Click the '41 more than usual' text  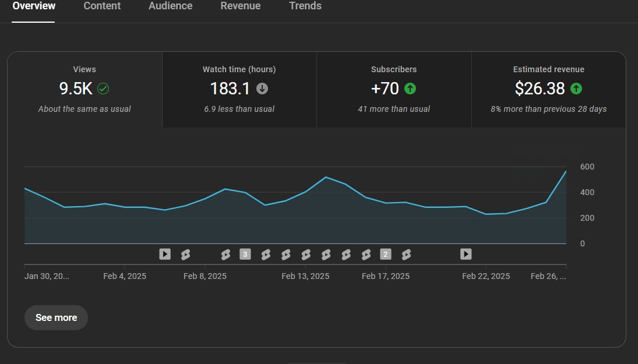(394, 109)
